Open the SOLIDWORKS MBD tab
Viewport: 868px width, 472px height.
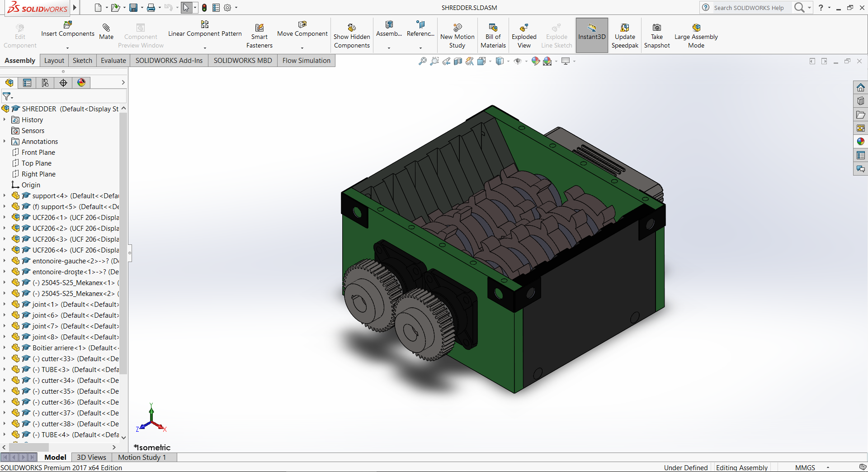tap(243, 61)
